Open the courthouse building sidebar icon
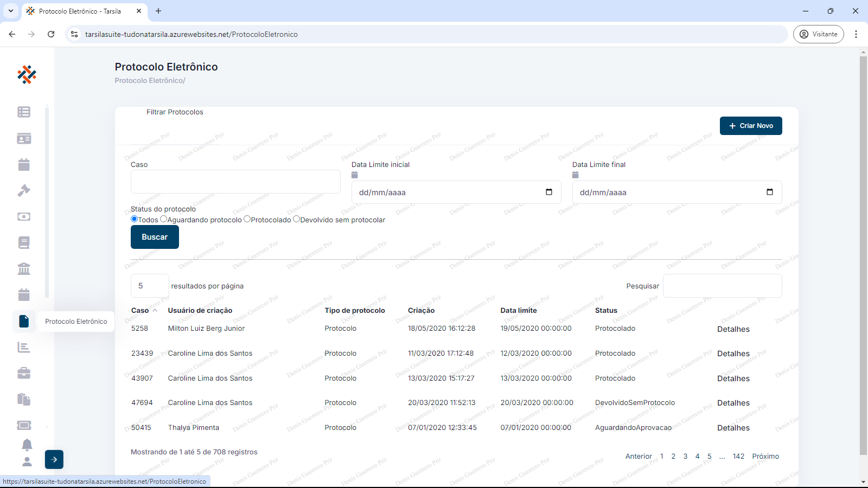 pos(24,268)
